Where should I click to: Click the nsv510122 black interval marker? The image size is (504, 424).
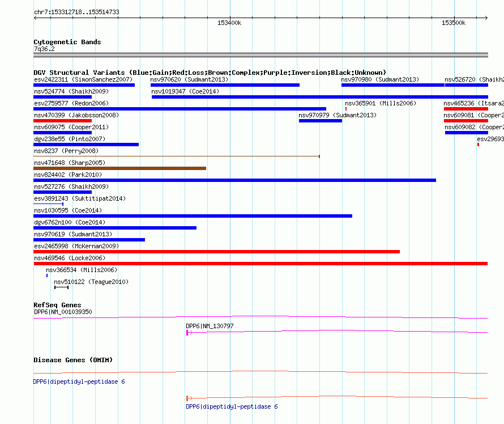pyautogui.click(x=61, y=287)
